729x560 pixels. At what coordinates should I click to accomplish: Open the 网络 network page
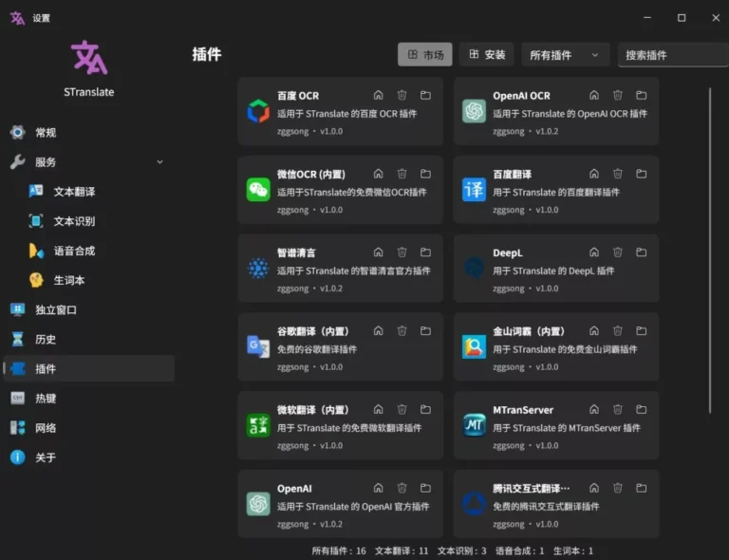[88, 428]
